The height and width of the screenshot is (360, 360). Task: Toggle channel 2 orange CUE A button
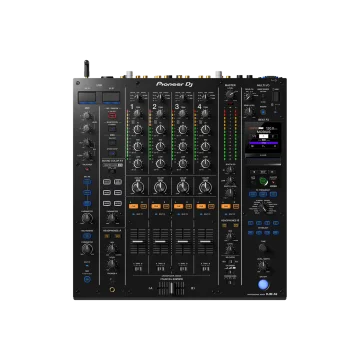pos(156,206)
